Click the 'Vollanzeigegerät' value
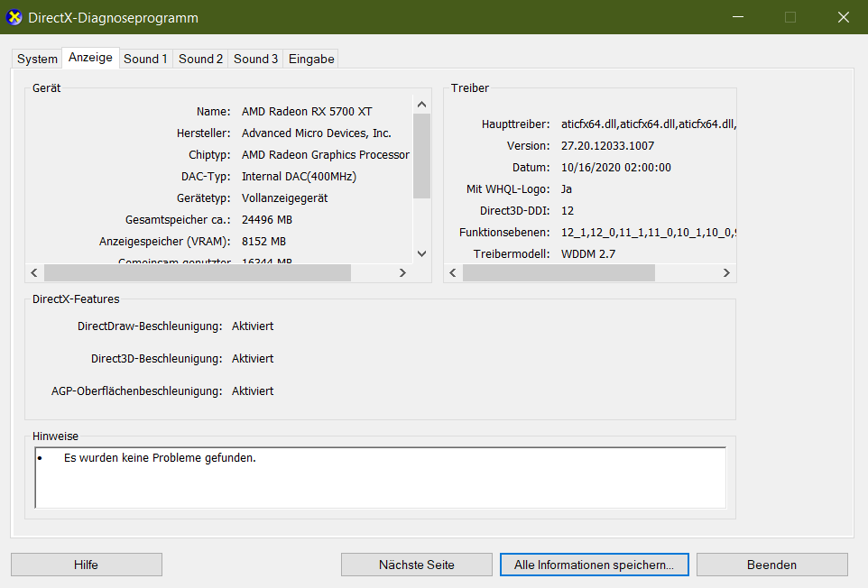The image size is (868, 588). point(284,198)
